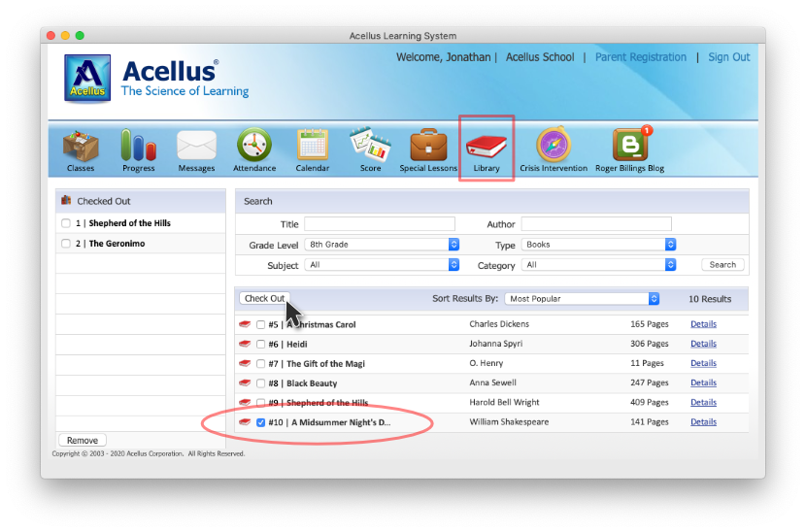The image size is (806, 532).
Task: Open the Calendar icon
Action: [x=312, y=145]
